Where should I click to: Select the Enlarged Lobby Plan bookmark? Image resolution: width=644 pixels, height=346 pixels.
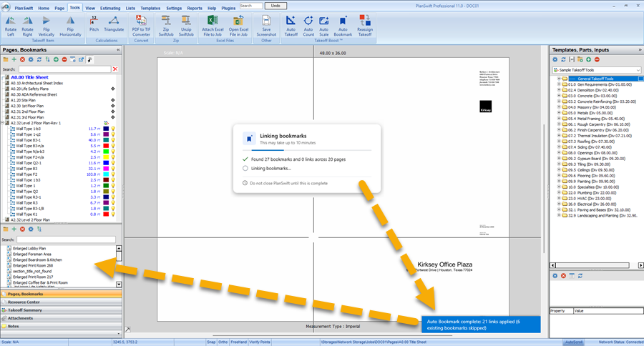29,248
